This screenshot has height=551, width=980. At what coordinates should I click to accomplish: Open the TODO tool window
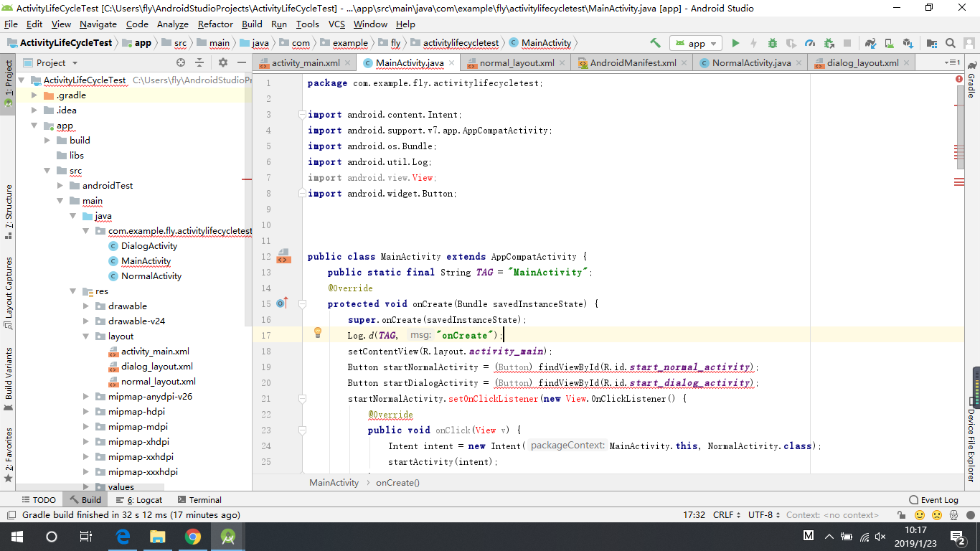tap(39, 500)
